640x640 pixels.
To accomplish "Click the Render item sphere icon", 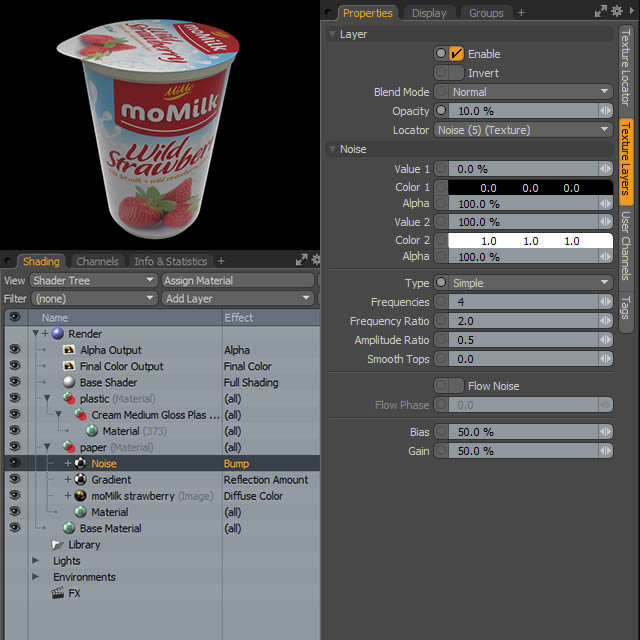I will click(58, 333).
